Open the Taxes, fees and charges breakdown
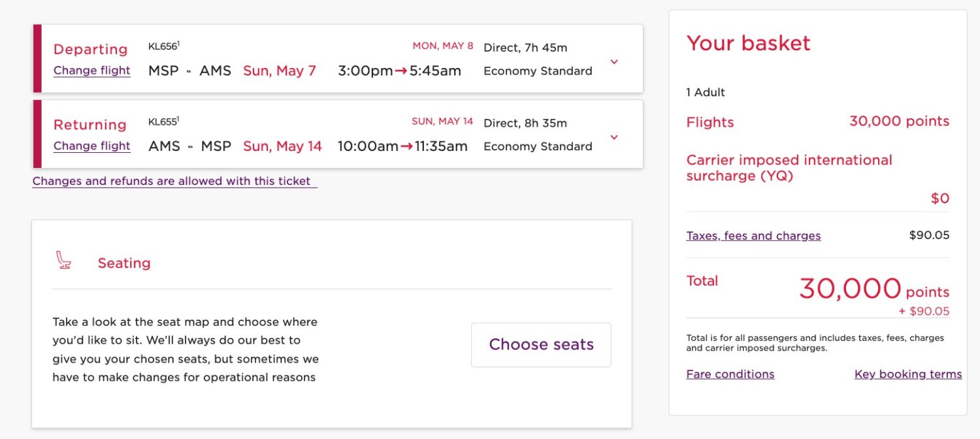 (x=753, y=235)
